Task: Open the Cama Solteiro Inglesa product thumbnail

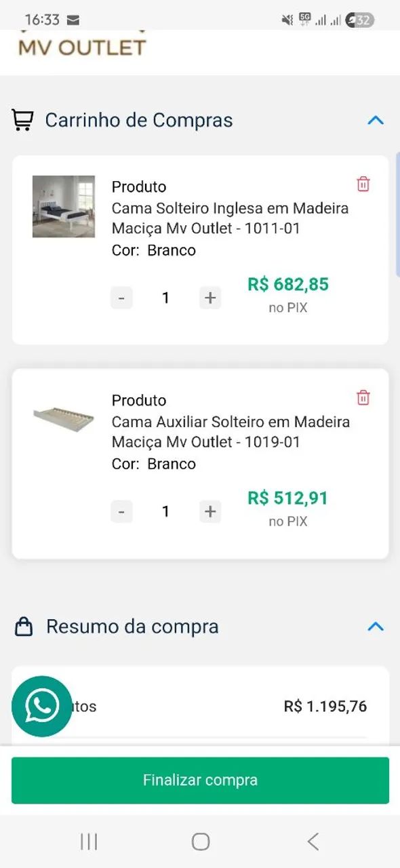Action: [x=63, y=208]
